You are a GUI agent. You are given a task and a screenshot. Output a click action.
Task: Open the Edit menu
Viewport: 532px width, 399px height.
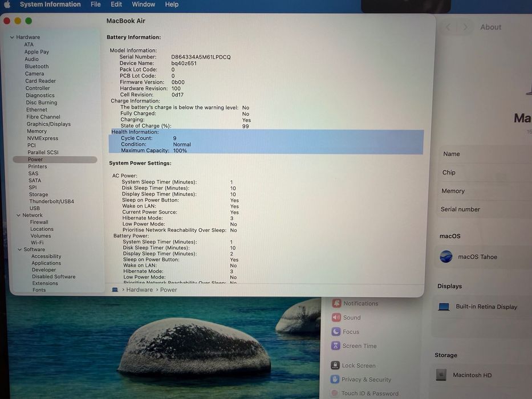(x=116, y=5)
